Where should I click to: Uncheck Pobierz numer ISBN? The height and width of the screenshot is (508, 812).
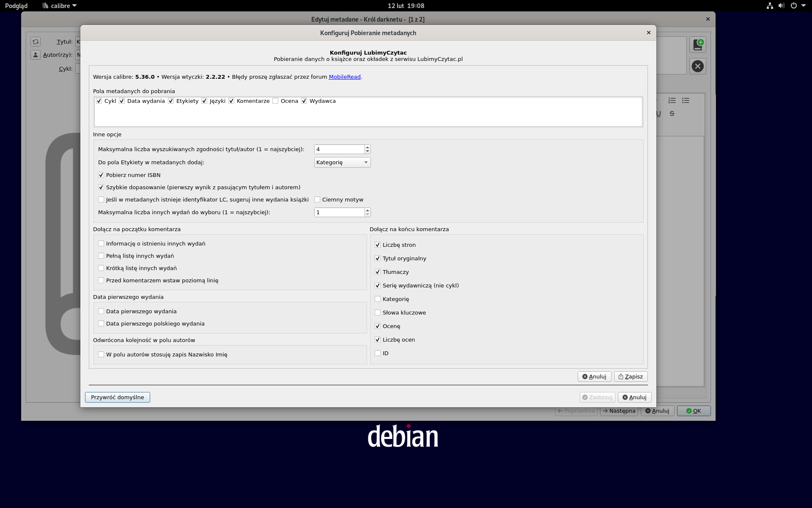(x=101, y=175)
